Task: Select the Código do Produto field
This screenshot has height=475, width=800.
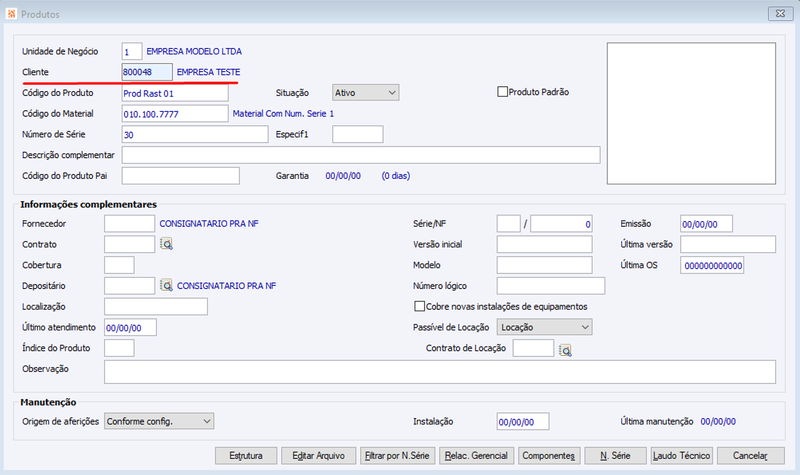Action: point(175,93)
